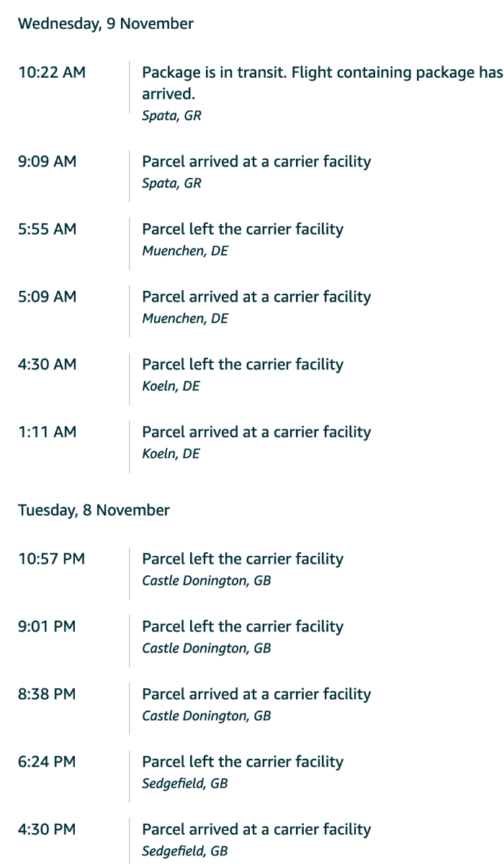Click Muenchen, DE location under 5:09 AM arrival
This screenshot has height=864, width=504.
[x=185, y=318]
